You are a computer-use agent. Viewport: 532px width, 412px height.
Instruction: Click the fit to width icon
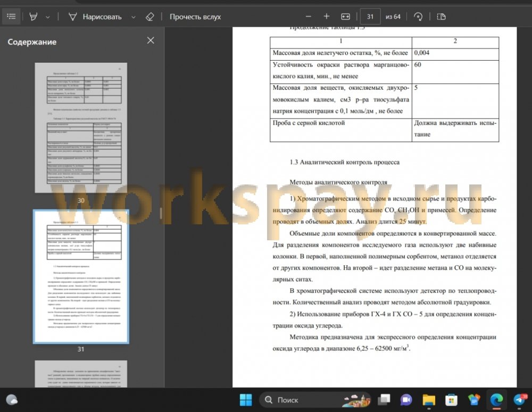[345, 16]
